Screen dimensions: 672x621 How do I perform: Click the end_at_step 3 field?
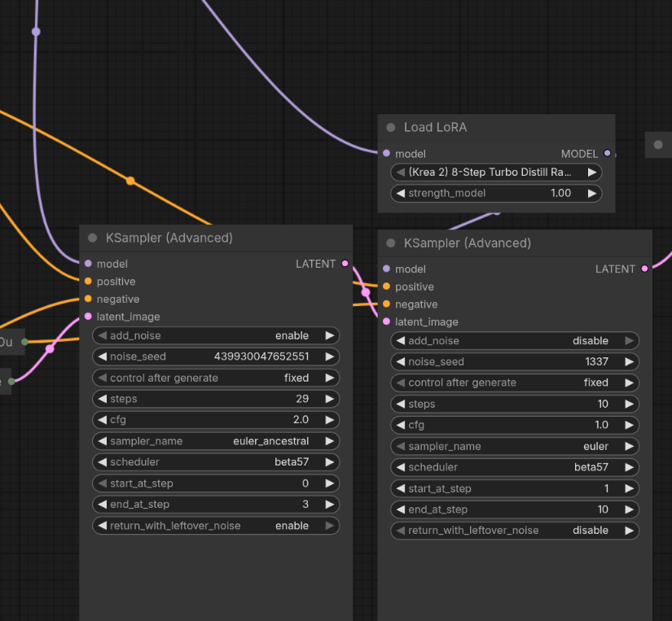[216, 504]
